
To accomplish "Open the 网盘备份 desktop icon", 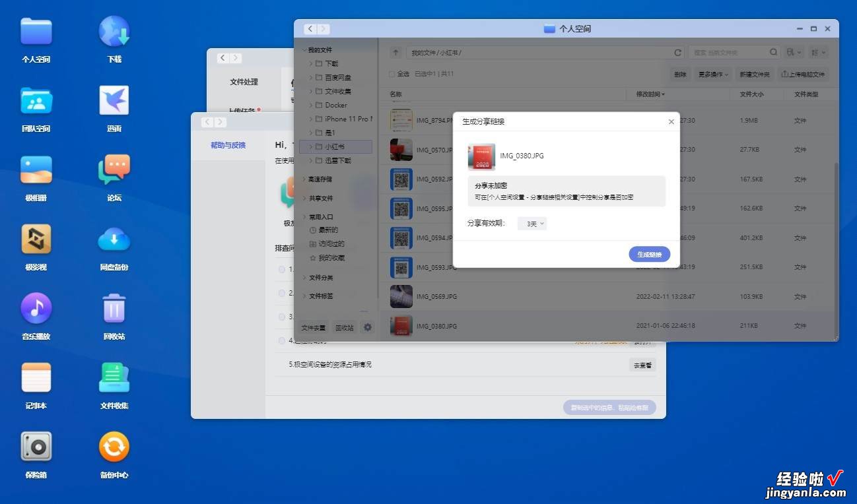I will [114, 239].
